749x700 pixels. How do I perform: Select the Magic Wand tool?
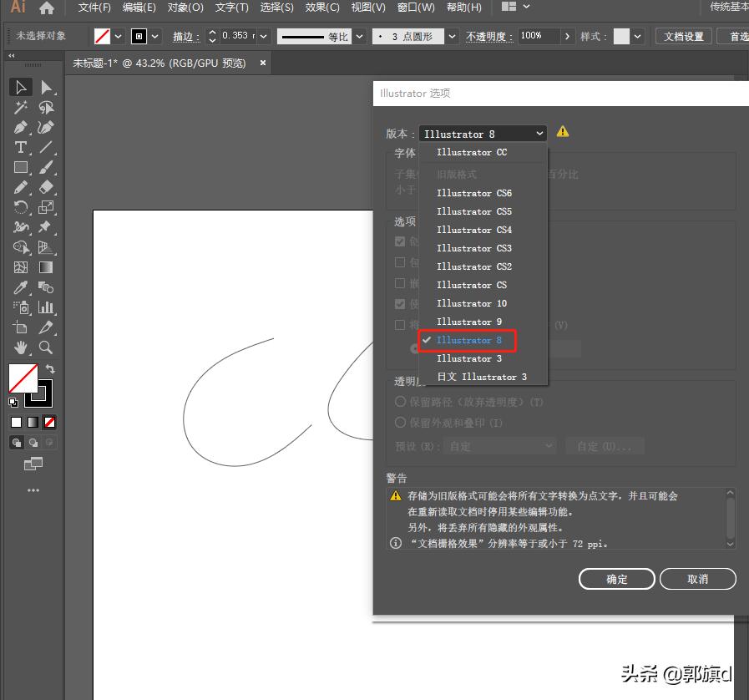[x=21, y=108]
